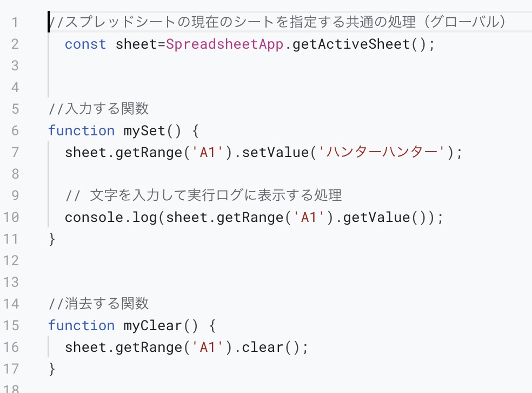Click the myClear function name
This screenshot has width=532, height=393.
click(152, 326)
